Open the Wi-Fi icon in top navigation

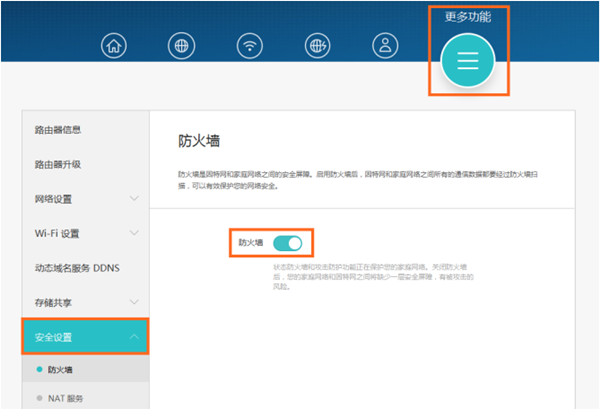pos(249,45)
